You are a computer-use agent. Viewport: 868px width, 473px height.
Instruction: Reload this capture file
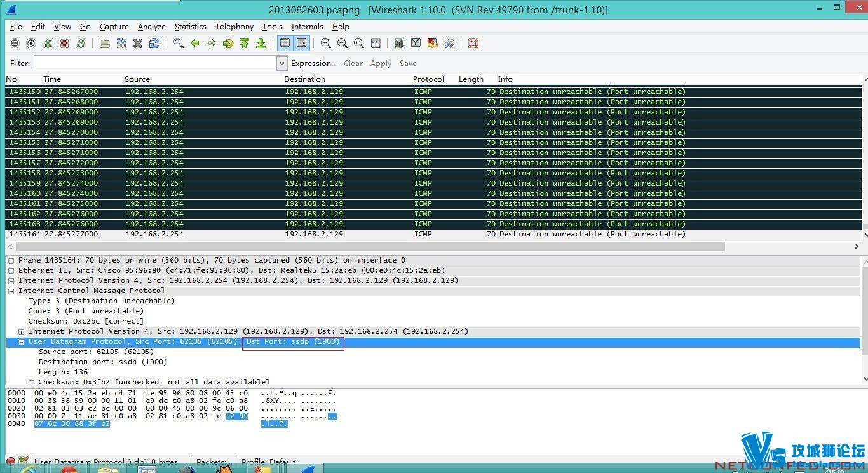tap(154, 43)
